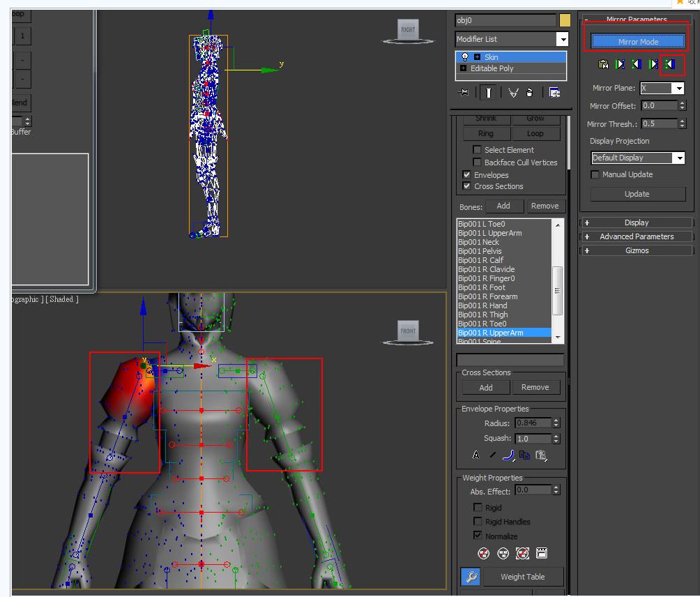Screen dimensions: 700x597
Task: Click the Copy Envelope icon
Action: (x=524, y=455)
